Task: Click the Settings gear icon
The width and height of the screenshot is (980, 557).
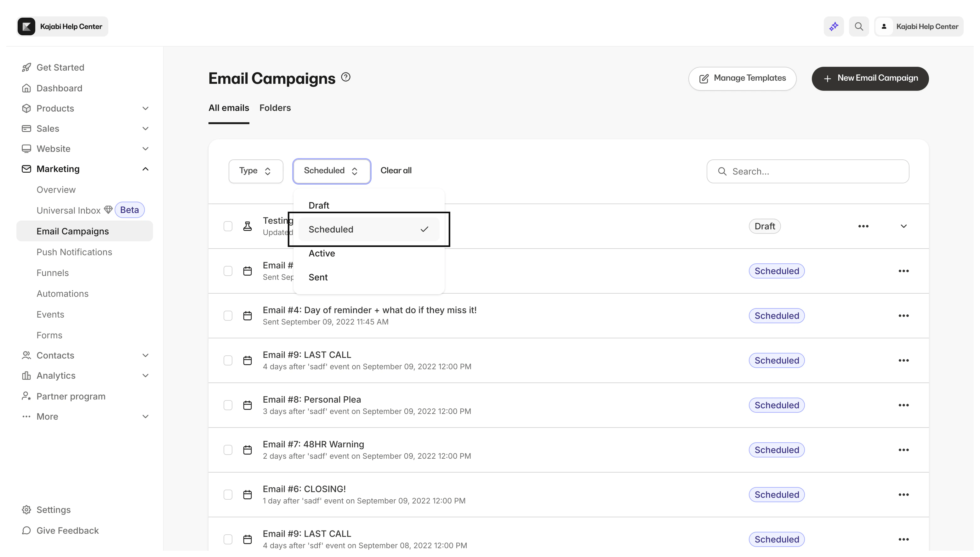Action: pos(26,509)
